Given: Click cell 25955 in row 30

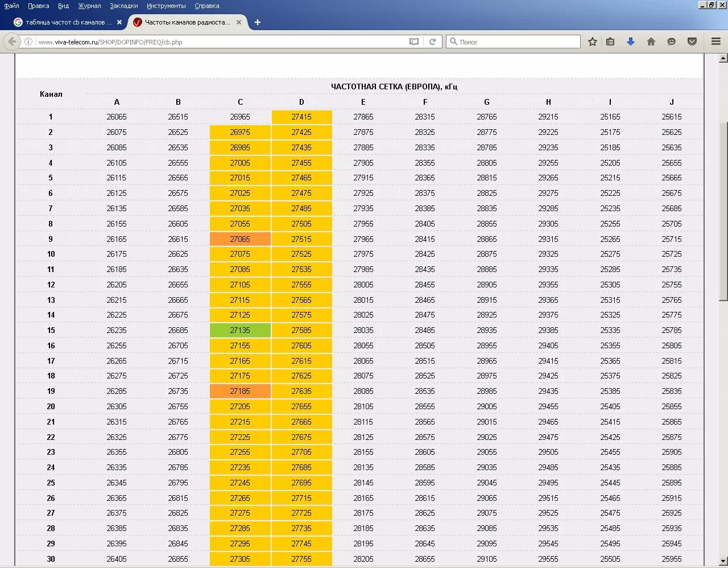Looking at the screenshot, I should tap(672, 559).
